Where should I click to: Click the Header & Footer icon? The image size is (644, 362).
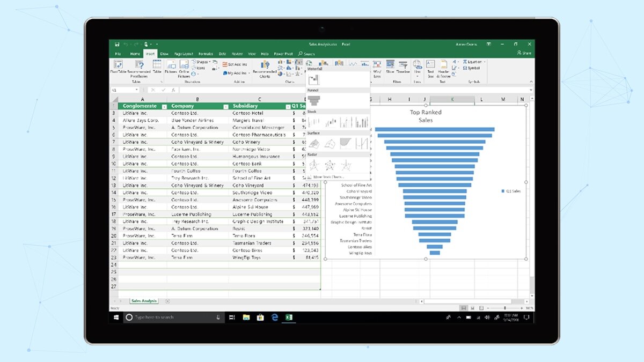coord(443,68)
